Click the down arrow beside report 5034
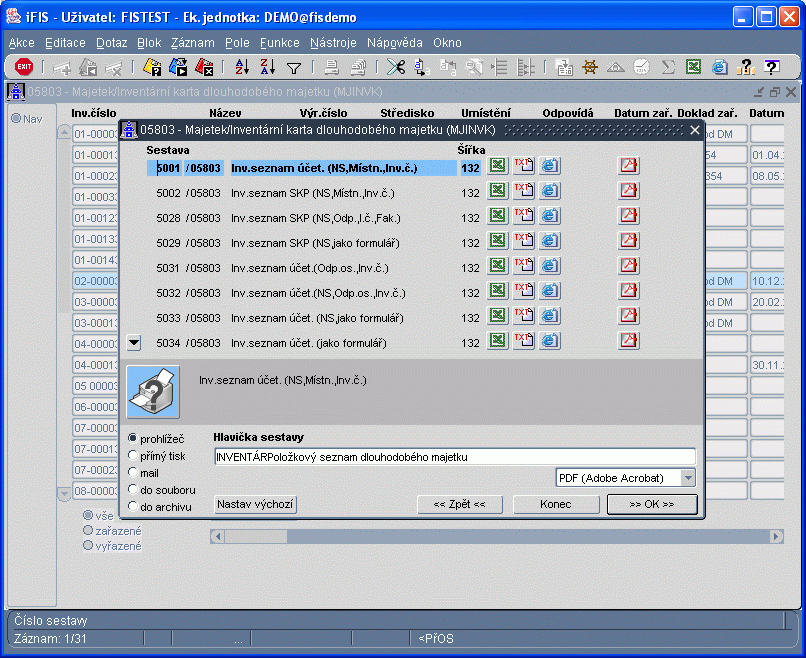This screenshot has height=658, width=806. click(x=134, y=342)
